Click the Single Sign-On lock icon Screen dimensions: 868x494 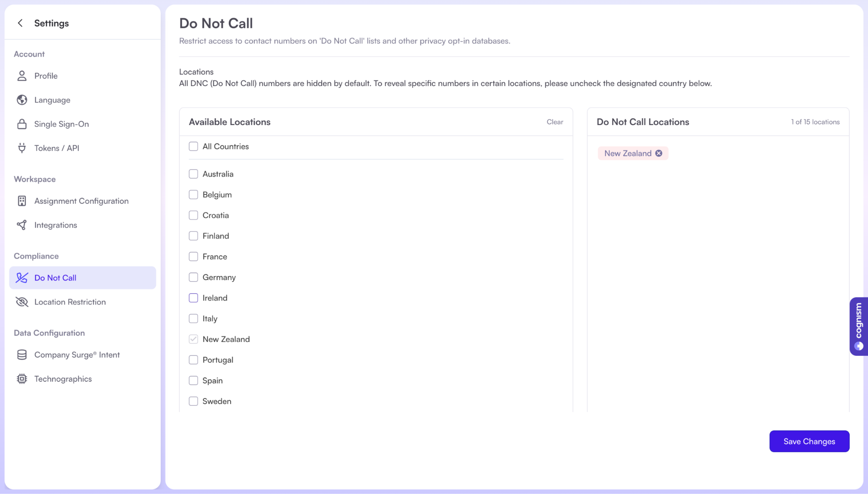point(22,124)
